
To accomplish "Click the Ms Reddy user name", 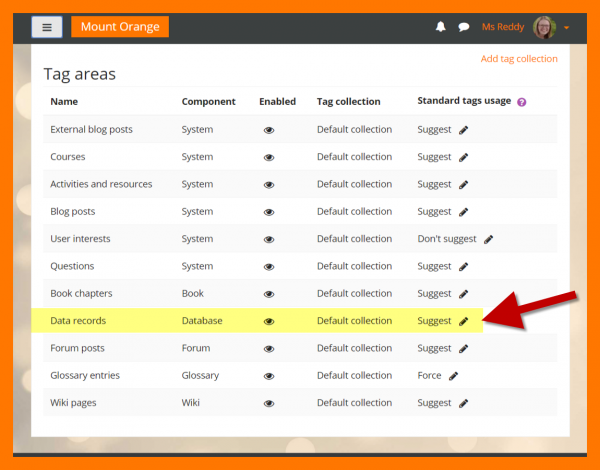I will 503,27.
